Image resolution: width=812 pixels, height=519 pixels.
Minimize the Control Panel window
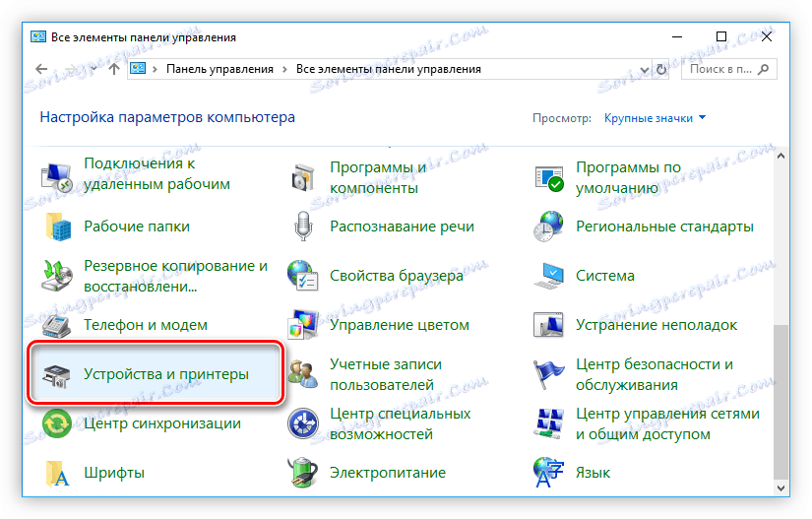676,36
